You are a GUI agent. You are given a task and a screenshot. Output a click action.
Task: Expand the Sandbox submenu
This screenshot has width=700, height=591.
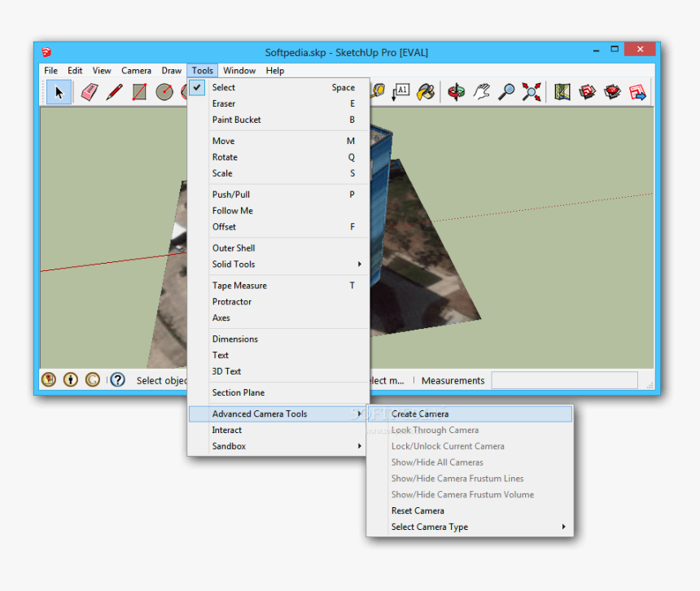tap(278, 446)
